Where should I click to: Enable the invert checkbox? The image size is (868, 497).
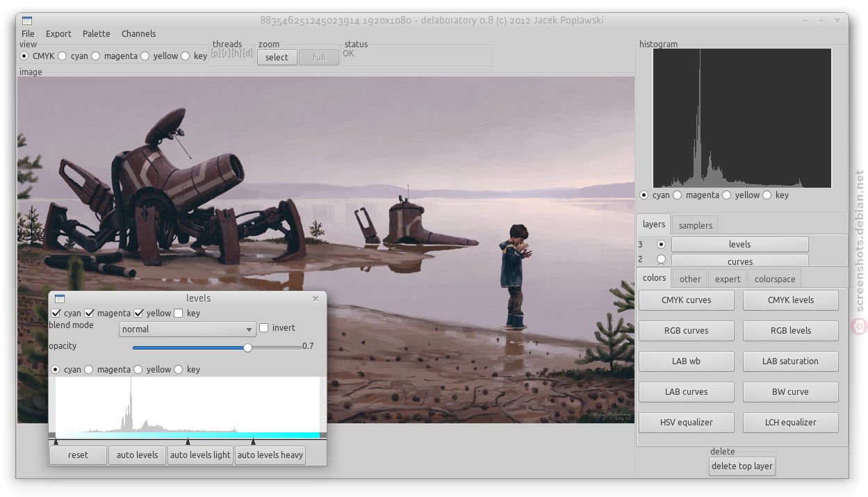click(264, 328)
